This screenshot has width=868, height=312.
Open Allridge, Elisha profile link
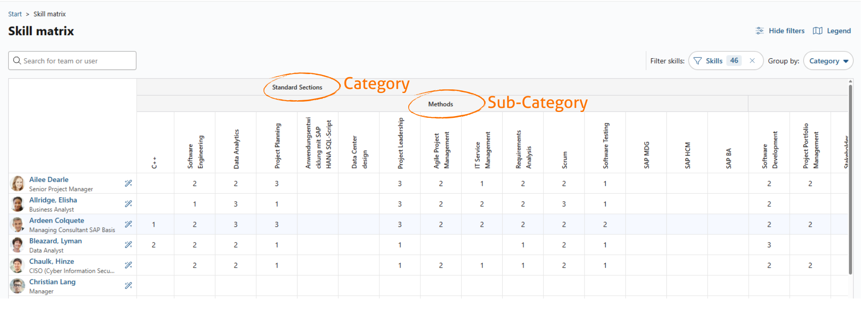point(53,200)
